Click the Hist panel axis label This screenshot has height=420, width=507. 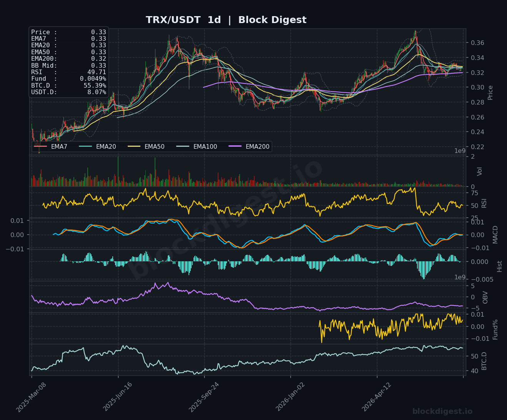point(500,266)
